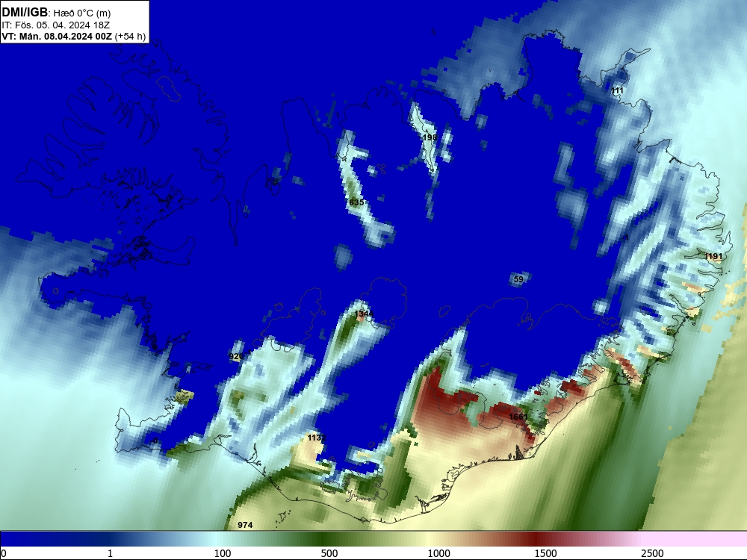
Task: Click the 'IT: Fös. 05. 04. 2024 18Z' line
Action: click(56, 25)
